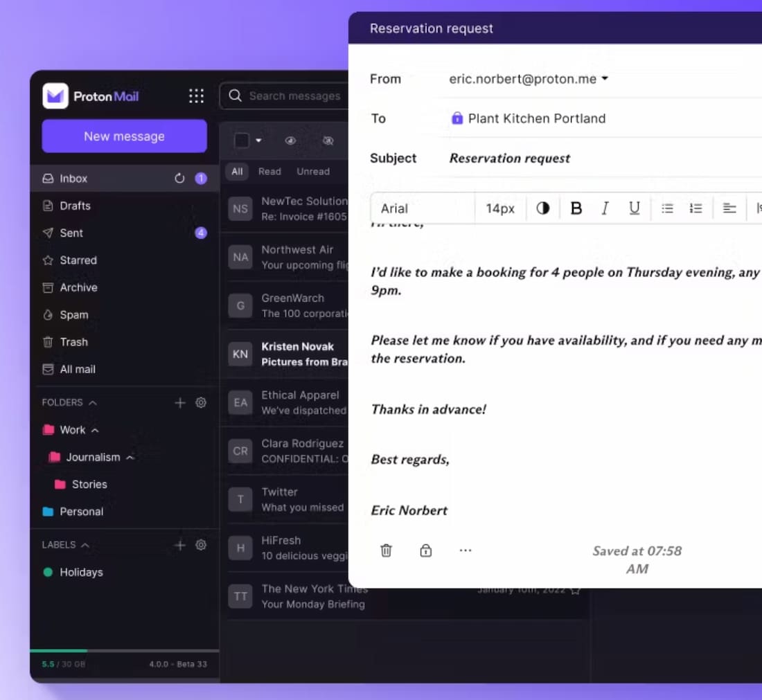Collapse the Work folder

pos(96,430)
